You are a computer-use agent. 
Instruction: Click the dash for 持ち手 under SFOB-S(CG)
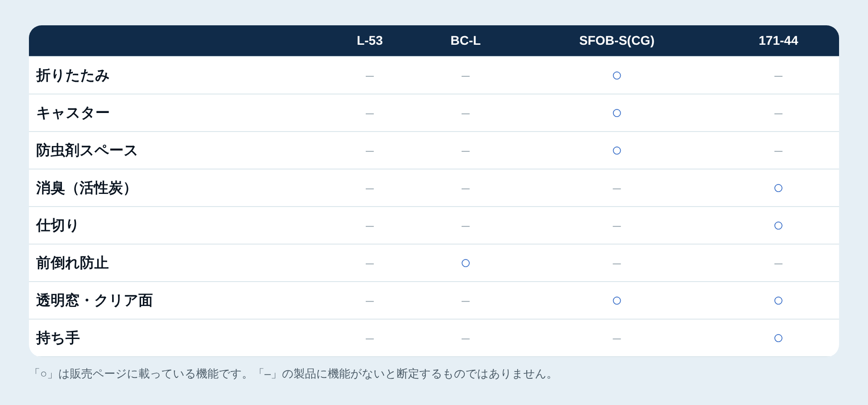(x=617, y=339)
